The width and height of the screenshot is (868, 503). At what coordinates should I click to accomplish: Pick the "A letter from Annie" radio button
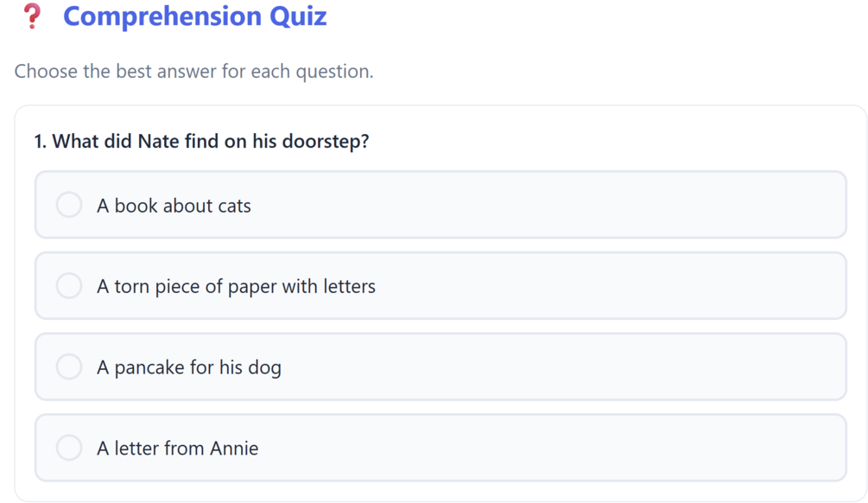coord(69,448)
